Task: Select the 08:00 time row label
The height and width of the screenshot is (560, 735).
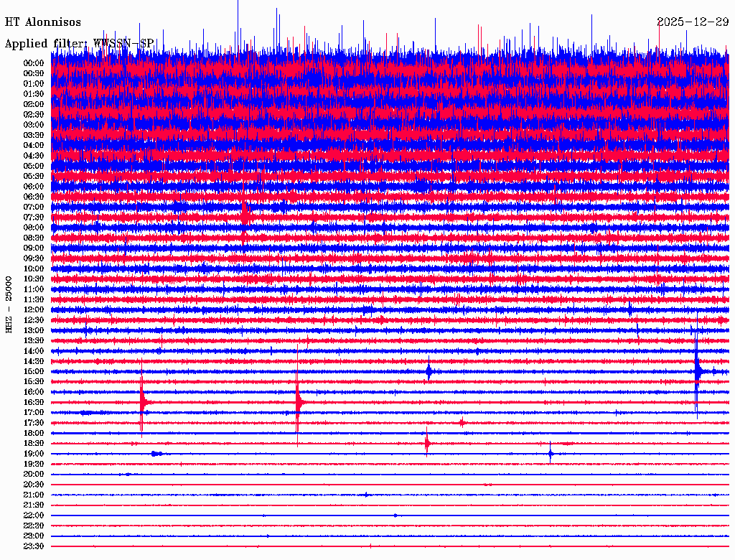Action: [34, 228]
